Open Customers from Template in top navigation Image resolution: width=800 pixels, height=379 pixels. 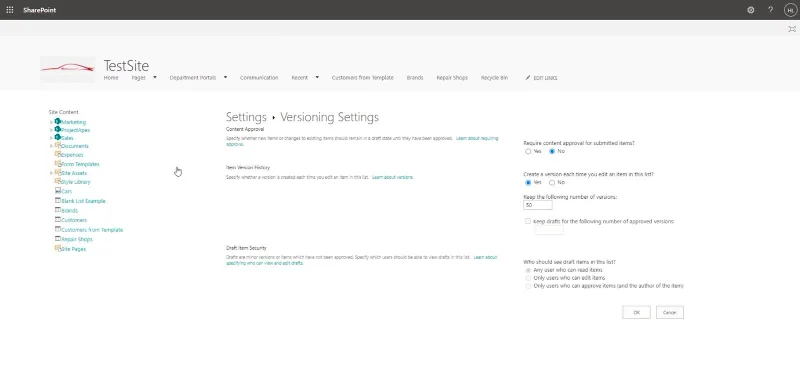pyautogui.click(x=363, y=78)
